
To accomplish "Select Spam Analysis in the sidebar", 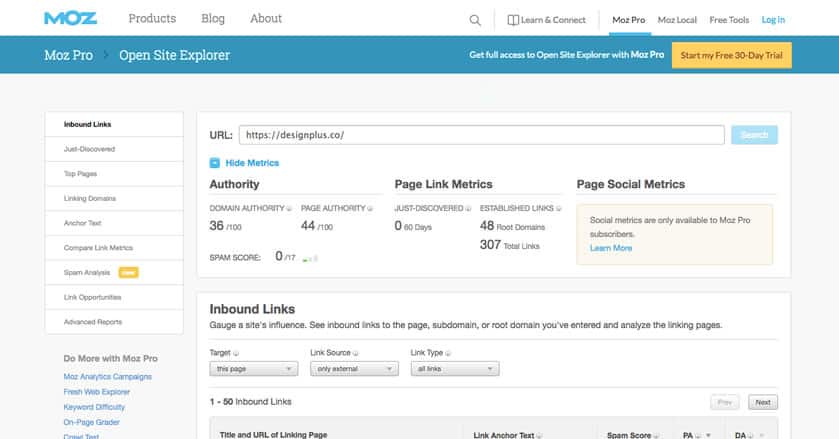I will tap(114, 273).
